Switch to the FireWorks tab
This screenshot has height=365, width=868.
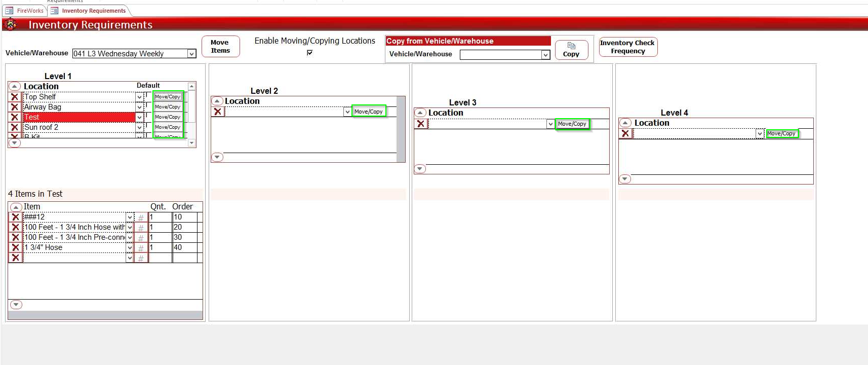coord(25,11)
